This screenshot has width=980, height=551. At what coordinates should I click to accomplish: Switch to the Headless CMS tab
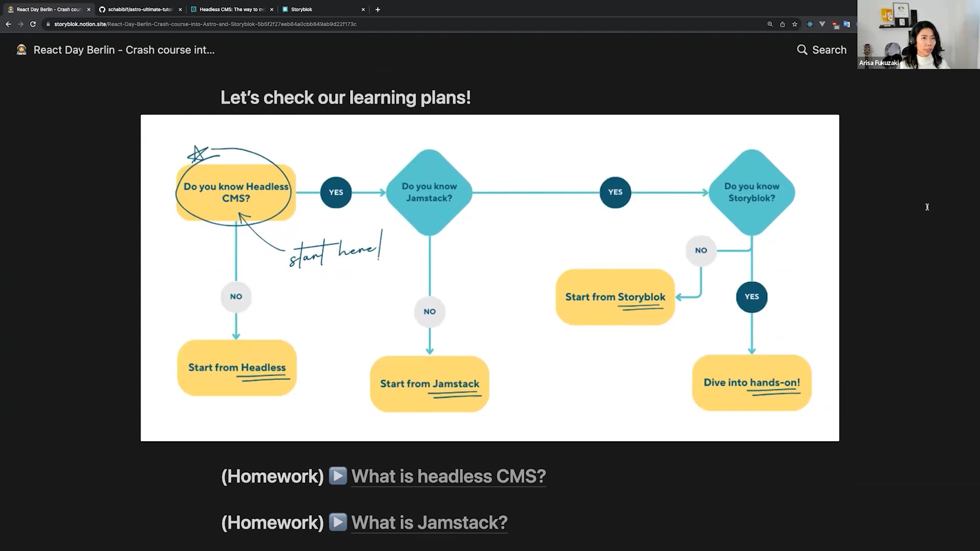(x=232, y=9)
